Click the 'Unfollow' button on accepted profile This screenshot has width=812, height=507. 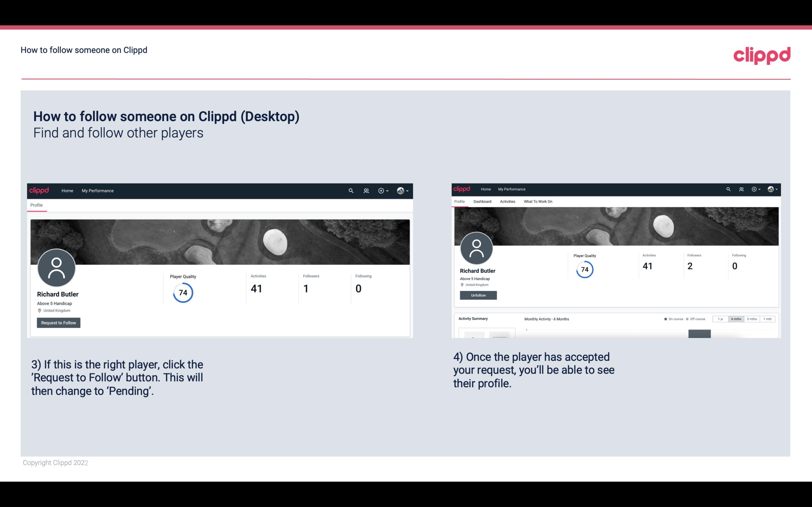477,295
